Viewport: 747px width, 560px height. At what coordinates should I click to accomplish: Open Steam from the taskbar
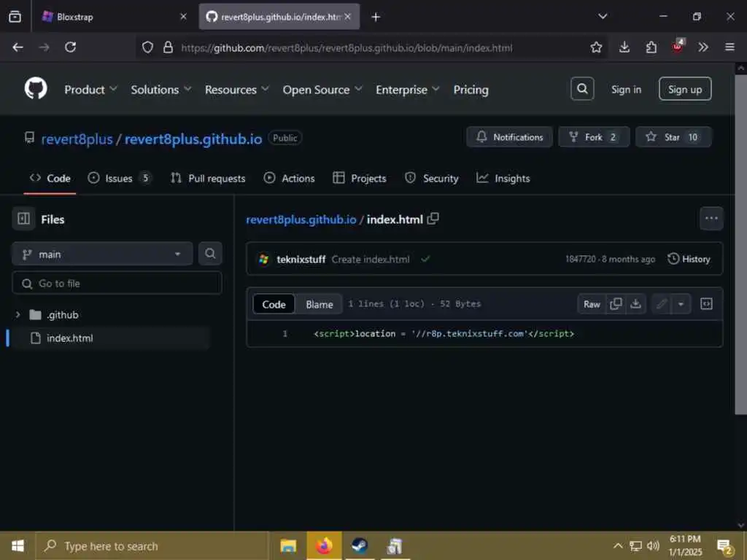tap(359, 545)
